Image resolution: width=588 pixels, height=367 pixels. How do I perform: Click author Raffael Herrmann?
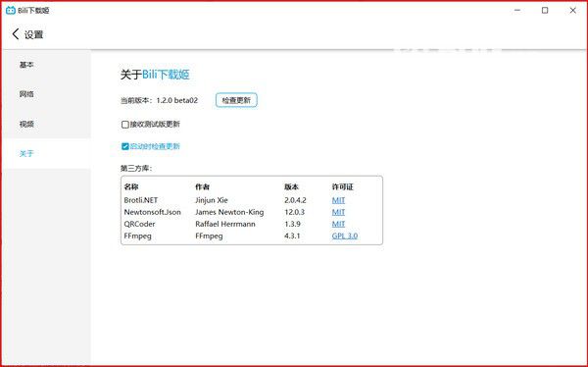pyautogui.click(x=225, y=224)
